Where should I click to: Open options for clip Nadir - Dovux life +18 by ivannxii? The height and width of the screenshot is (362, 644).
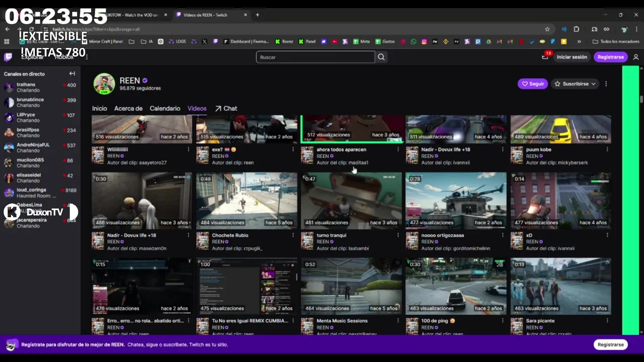click(x=502, y=149)
